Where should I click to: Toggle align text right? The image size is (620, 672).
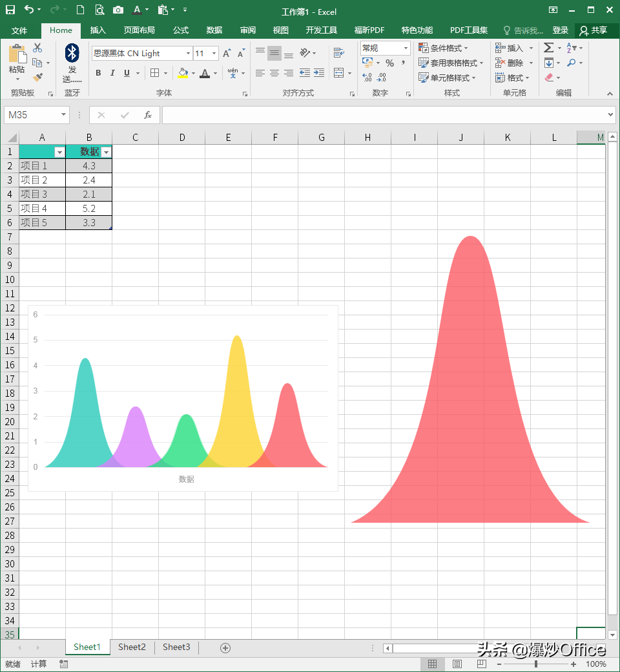click(x=289, y=73)
